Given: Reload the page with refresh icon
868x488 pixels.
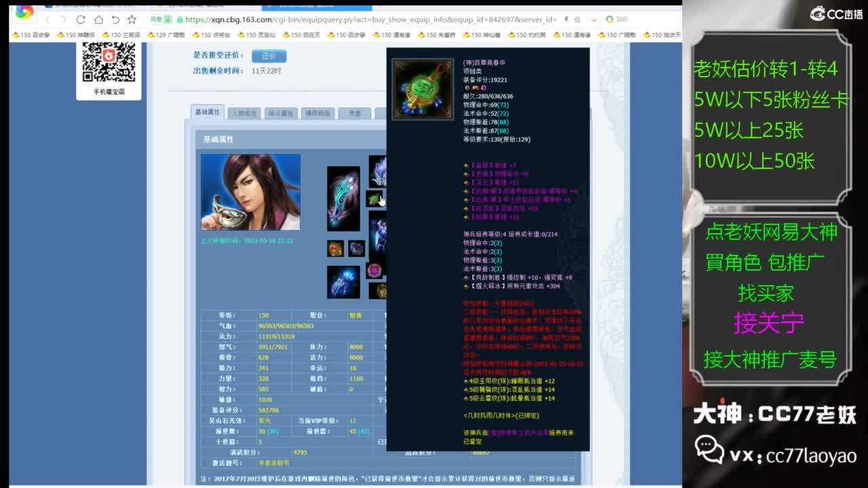Looking at the screenshot, I should [x=81, y=20].
